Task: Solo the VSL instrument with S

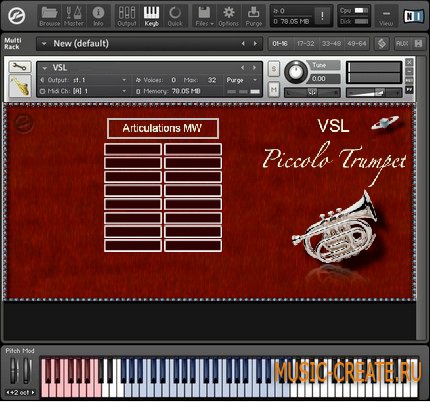Action: pyautogui.click(x=274, y=69)
